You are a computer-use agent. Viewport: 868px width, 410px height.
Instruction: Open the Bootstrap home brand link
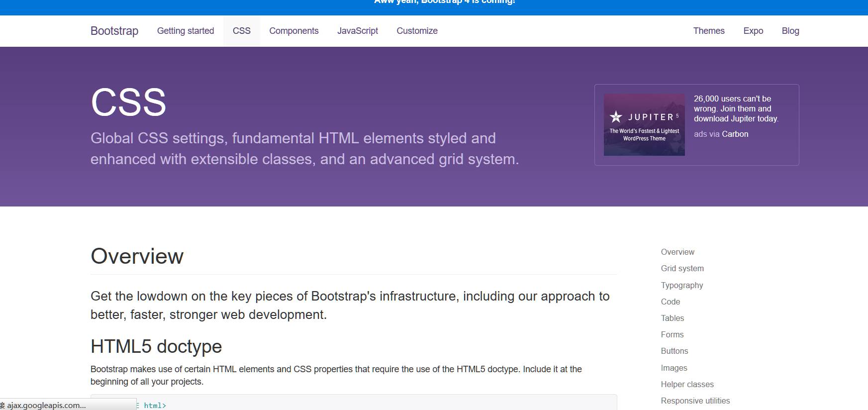click(114, 31)
